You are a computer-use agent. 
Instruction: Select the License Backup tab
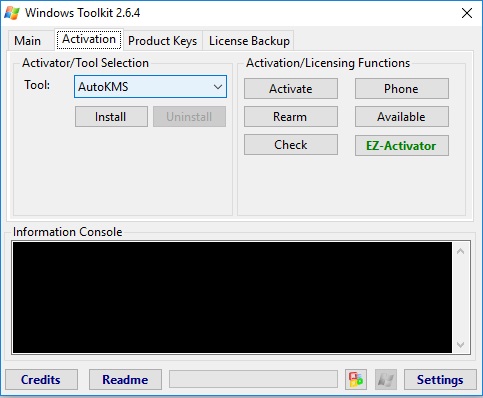tap(249, 41)
